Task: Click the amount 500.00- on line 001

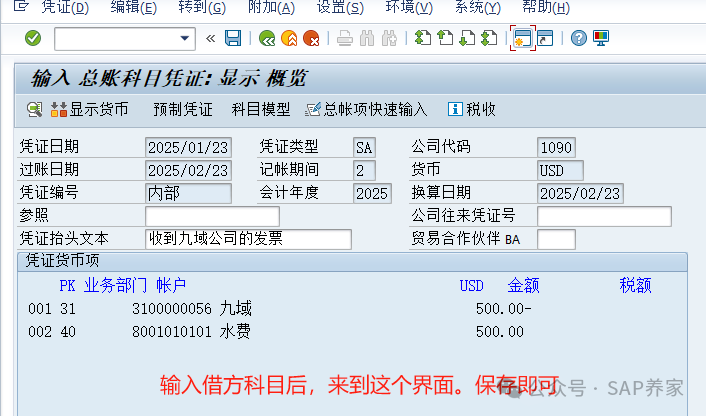Action: coord(503,309)
